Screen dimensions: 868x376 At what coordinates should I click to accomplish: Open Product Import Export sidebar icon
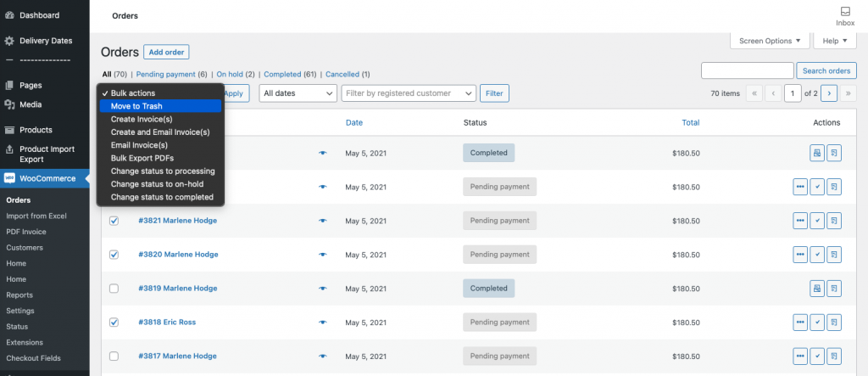click(8, 149)
